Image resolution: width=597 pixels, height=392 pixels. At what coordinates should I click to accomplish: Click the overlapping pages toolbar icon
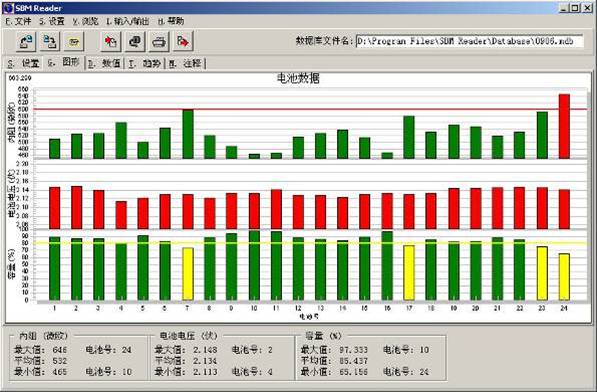(x=135, y=41)
